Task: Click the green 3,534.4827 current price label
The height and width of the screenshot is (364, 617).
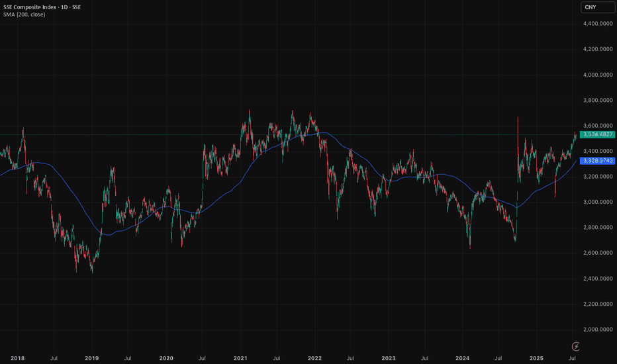Action: pos(596,135)
